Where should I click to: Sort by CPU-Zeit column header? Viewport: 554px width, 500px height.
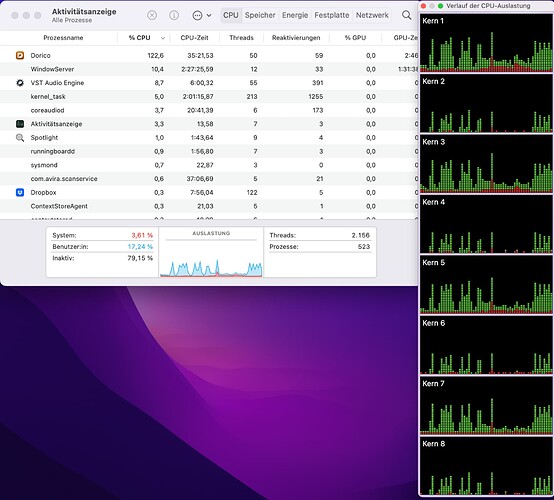[194, 37]
